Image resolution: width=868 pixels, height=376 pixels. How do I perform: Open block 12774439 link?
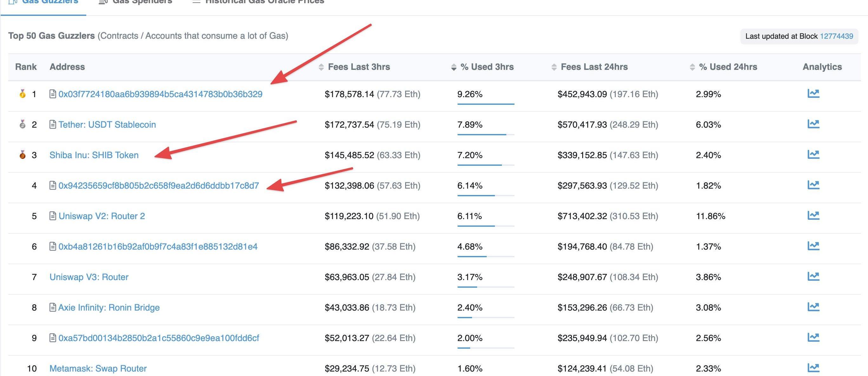click(x=836, y=36)
